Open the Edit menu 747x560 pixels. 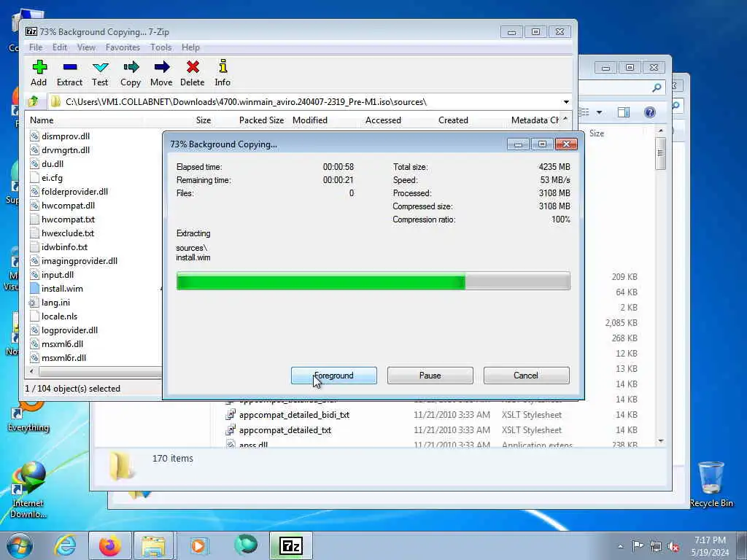click(x=60, y=47)
